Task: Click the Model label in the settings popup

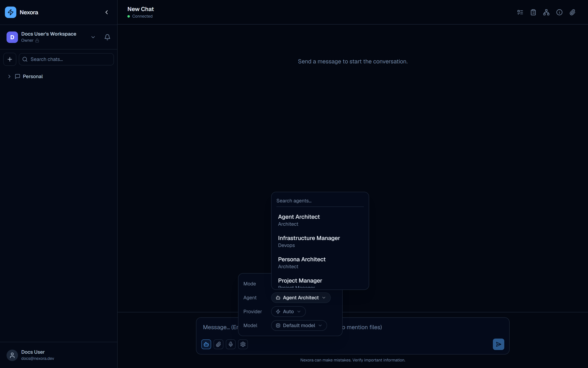Action: point(250,325)
